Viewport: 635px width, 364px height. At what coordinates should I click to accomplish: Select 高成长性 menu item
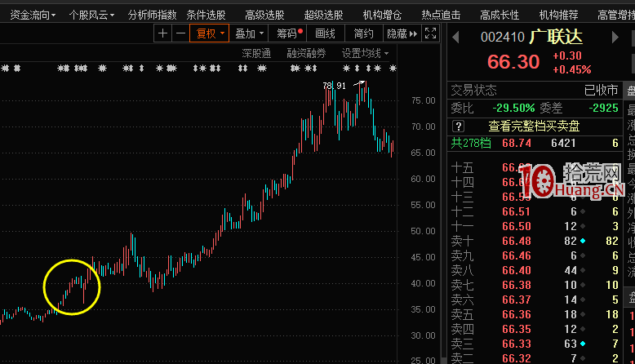pos(500,15)
